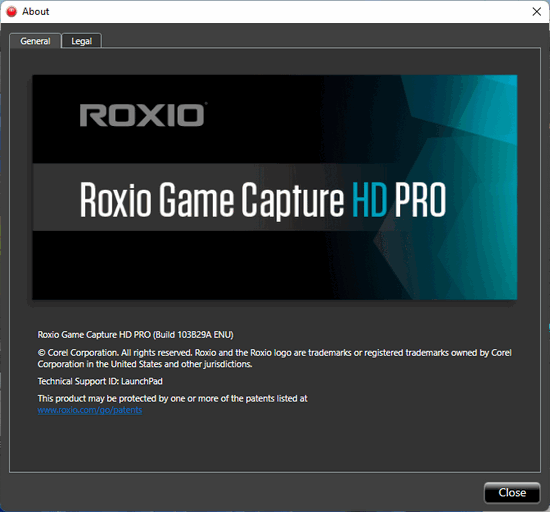Click the build text 'Build 103B29A ENU'

tap(193, 335)
